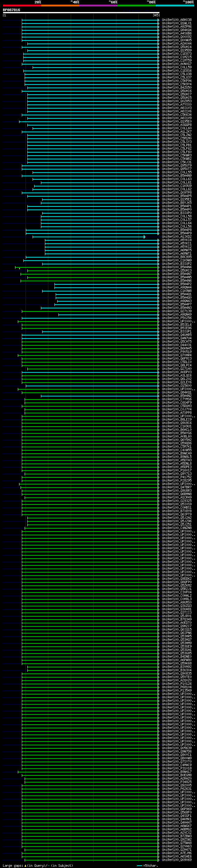This screenshot has width=197, height=868.
Task: Select the UniRef100_B5A4P2 label
Action: click(176, 284)
